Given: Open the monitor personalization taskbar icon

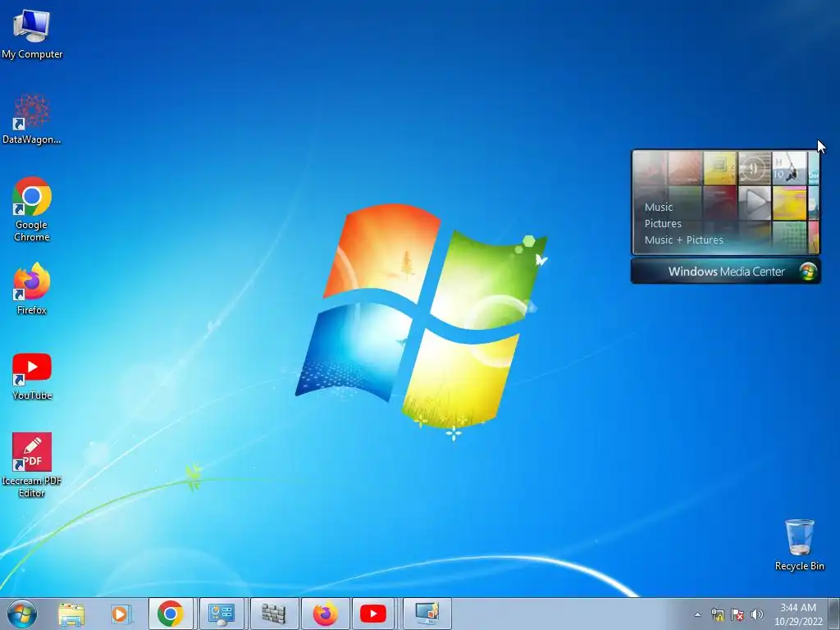Looking at the screenshot, I should point(427,614).
